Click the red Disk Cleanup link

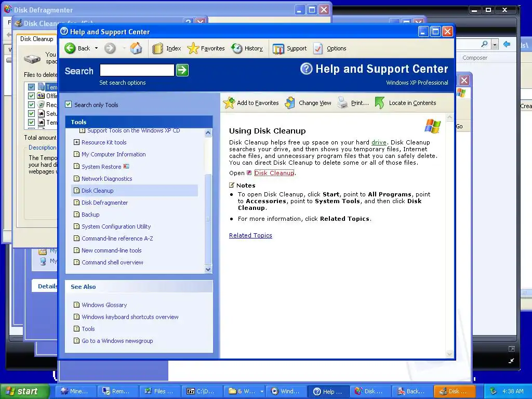point(274,173)
